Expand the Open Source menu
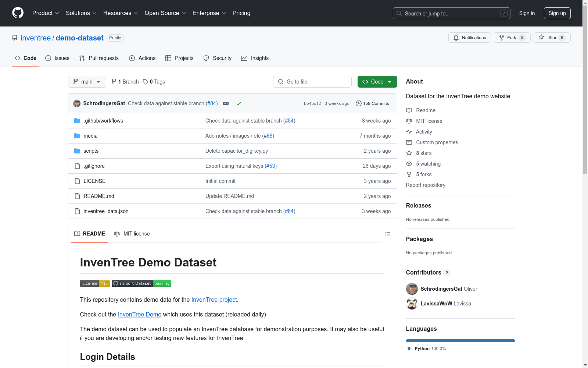The width and height of the screenshot is (588, 368). [165, 13]
